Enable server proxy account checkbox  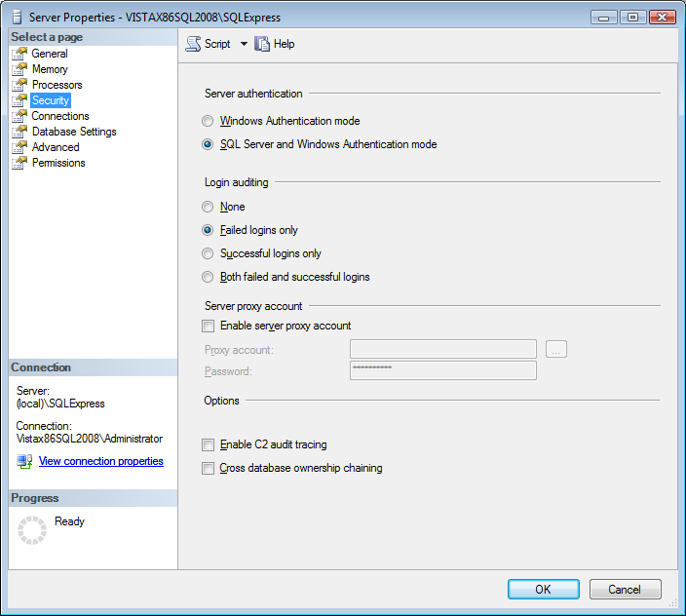tap(208, 326)
